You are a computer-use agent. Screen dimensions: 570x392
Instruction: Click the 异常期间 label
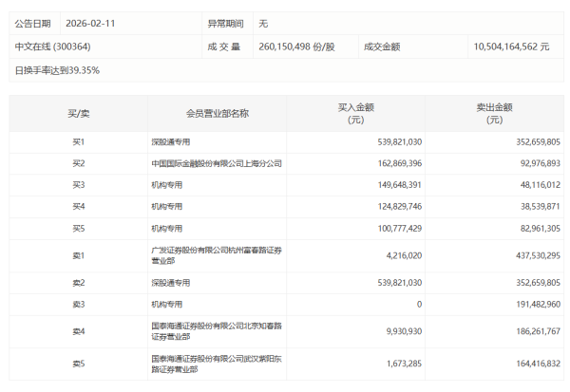tap(225, 24)
